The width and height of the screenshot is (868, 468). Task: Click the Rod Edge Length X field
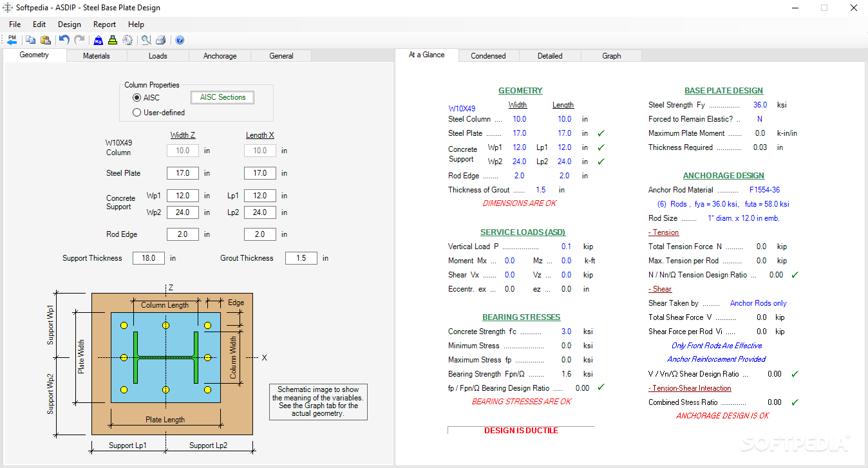pyautogui.click(x=260, y=234)
